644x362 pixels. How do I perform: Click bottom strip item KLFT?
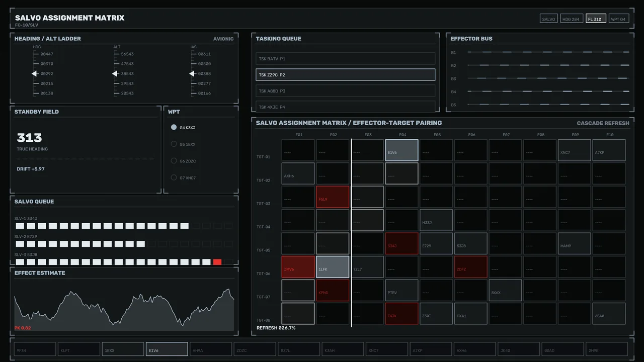[x=78, y=349]
